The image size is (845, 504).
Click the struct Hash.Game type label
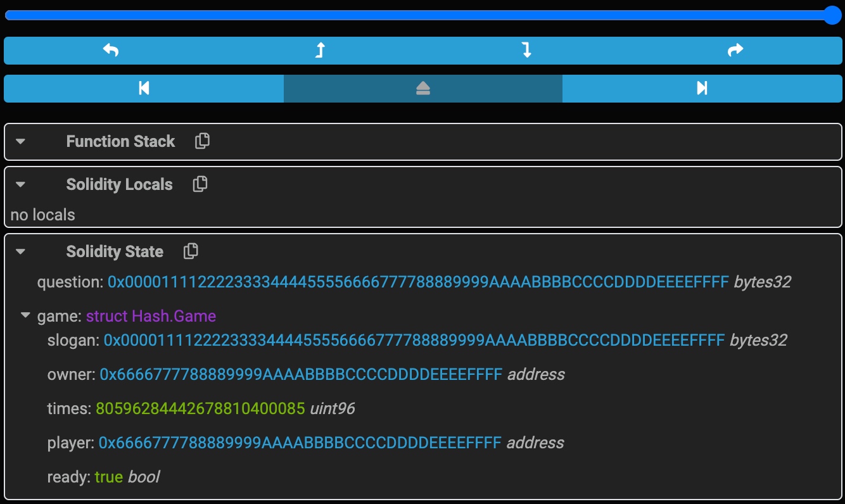[x=151, y=316]
